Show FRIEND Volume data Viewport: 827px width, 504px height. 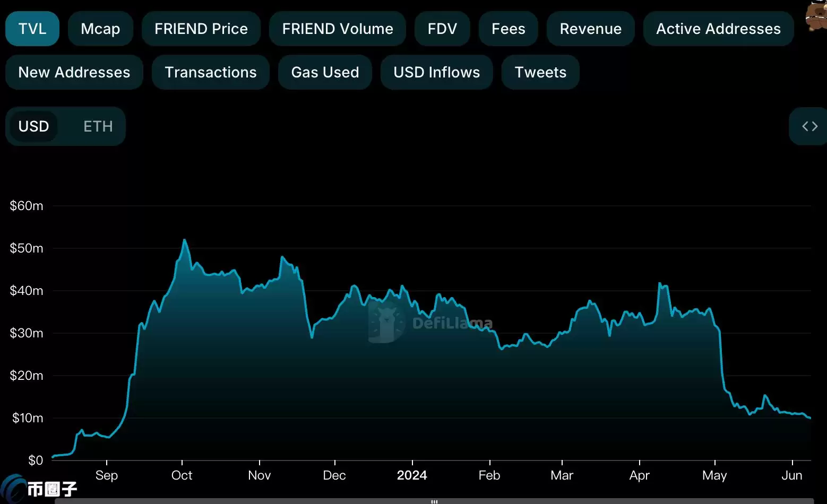point(338,29)
